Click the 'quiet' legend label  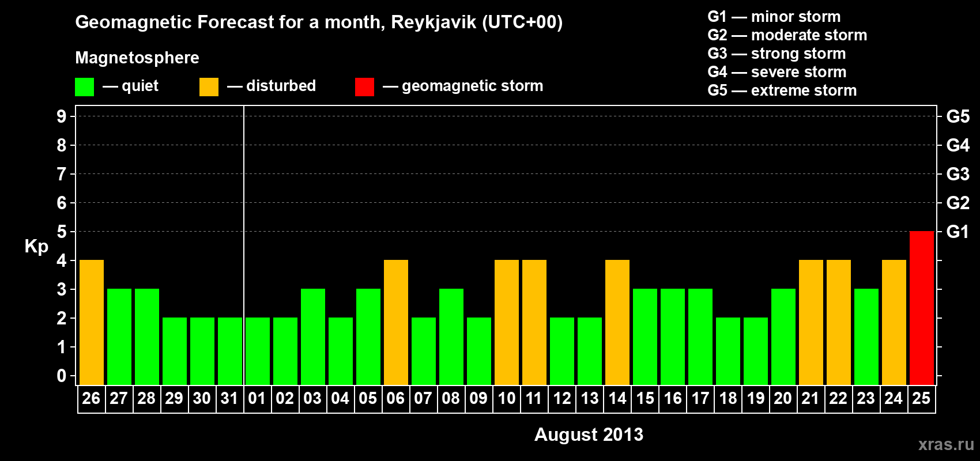click(x=140, y=86)
